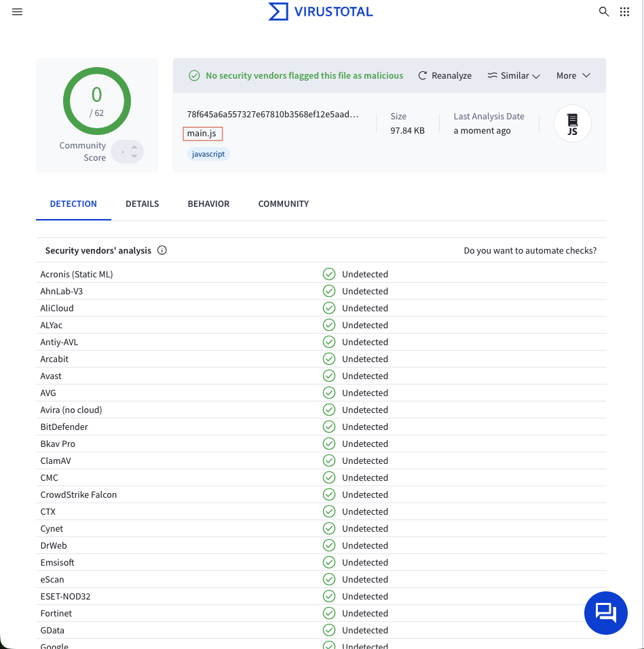Click the javascript tag
The height and width of the screenshot is (649, 644).
click(208, 154)
